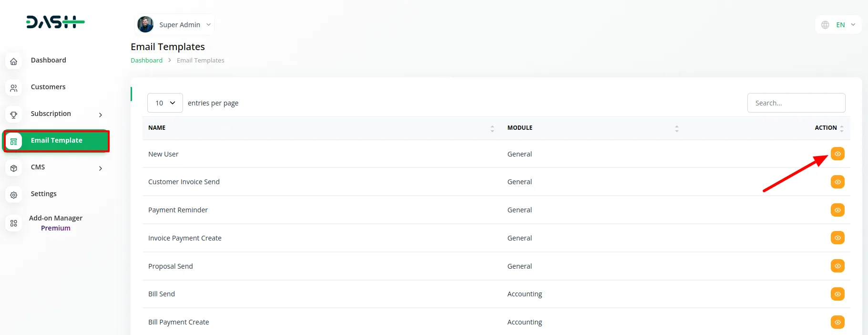Open the Customers menu item
868x335 pixels.
(x=48, y=87)
